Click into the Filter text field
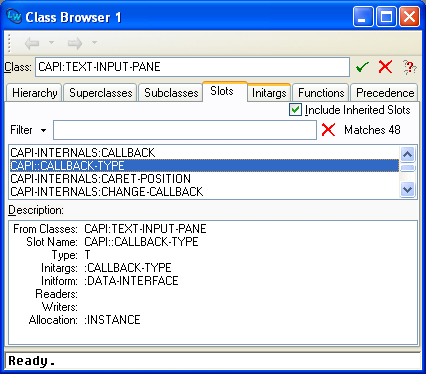426x374 pixels. [185, 130]
